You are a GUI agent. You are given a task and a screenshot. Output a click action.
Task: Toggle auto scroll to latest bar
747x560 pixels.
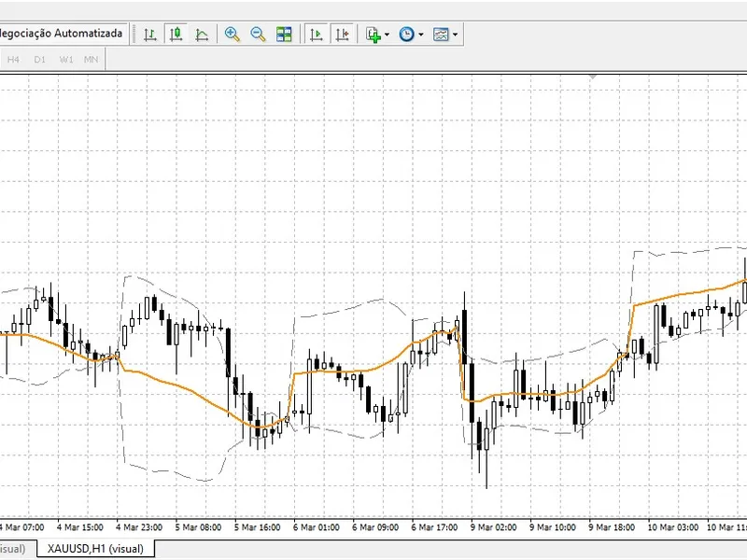point(317,35)
